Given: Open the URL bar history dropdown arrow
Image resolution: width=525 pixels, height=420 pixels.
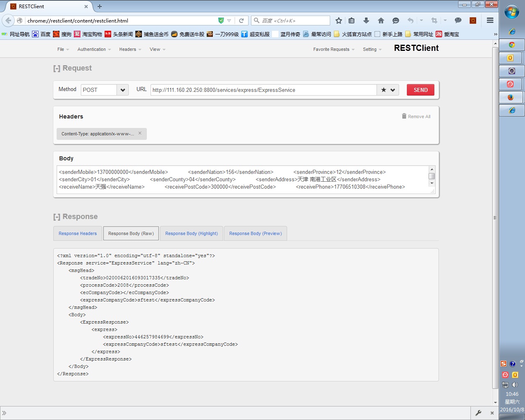Looking at the screenshot, I should 229,21.
